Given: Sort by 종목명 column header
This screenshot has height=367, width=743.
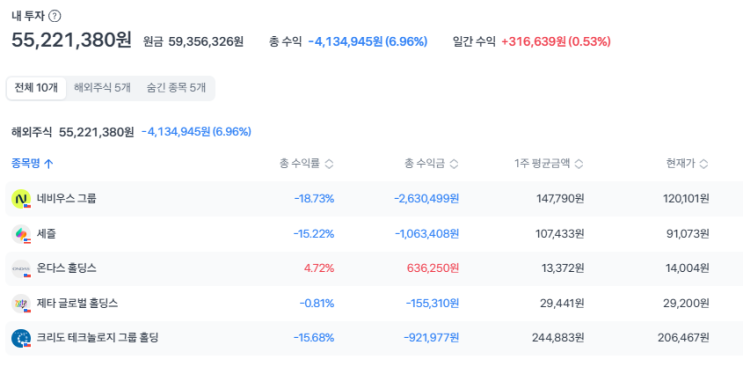Looking at the screenshot, I should [32, 164].
